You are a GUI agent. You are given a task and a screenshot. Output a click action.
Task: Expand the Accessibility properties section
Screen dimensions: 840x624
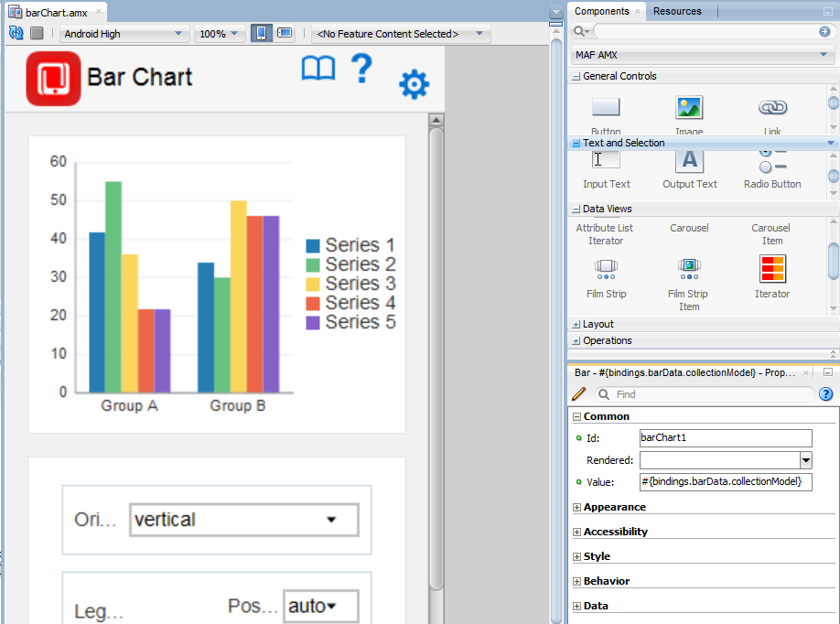point(577,532)
